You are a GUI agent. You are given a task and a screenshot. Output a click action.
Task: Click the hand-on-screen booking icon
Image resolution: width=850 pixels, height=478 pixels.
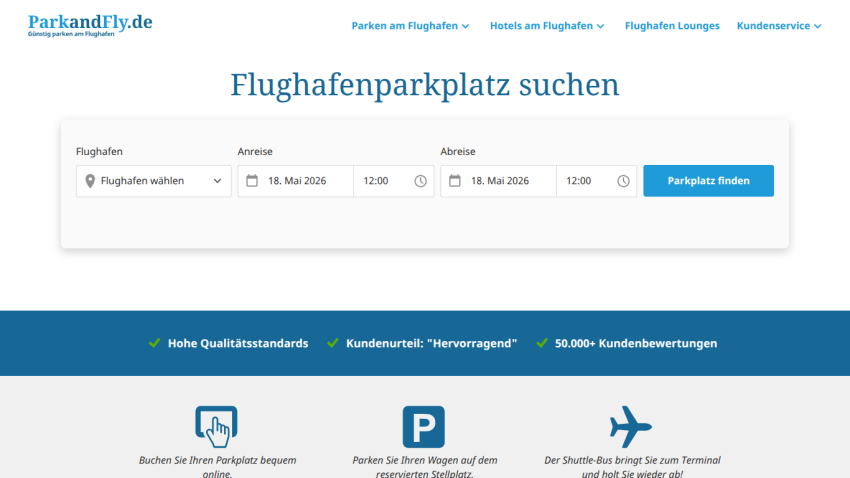216,427
